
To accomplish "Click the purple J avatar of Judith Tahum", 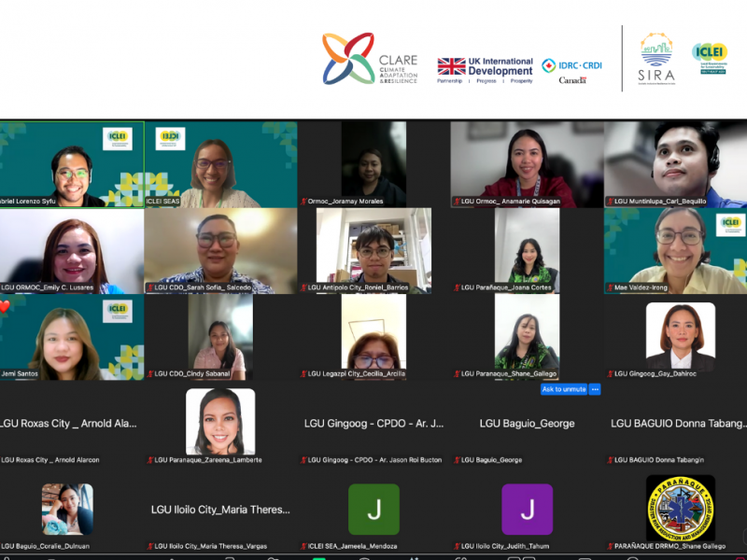I will coord(527,510).
